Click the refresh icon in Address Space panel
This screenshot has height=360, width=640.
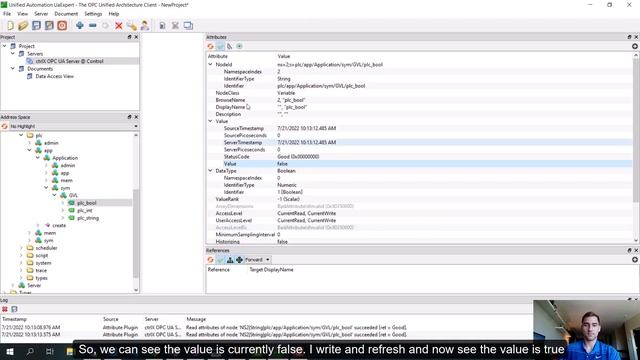coord(4,127)
